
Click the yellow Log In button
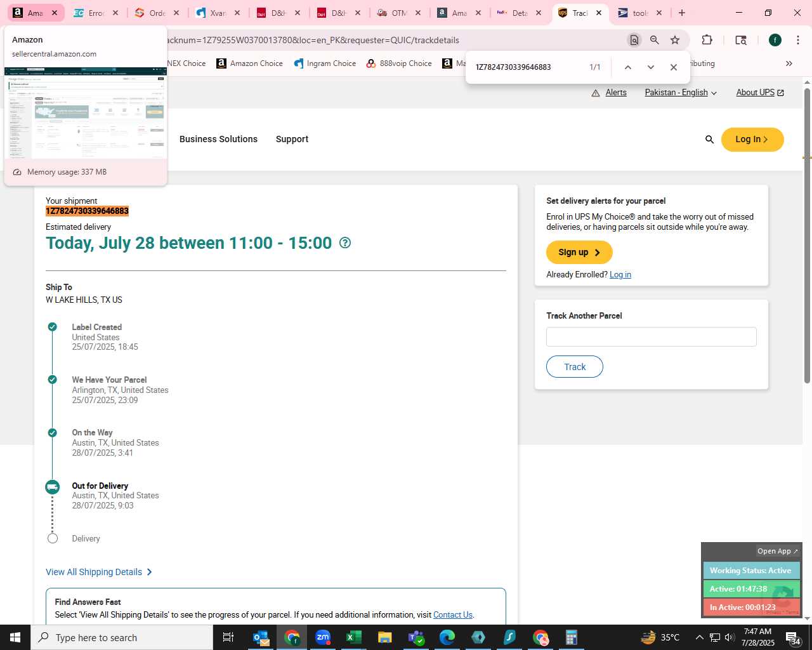coord(752,140)
